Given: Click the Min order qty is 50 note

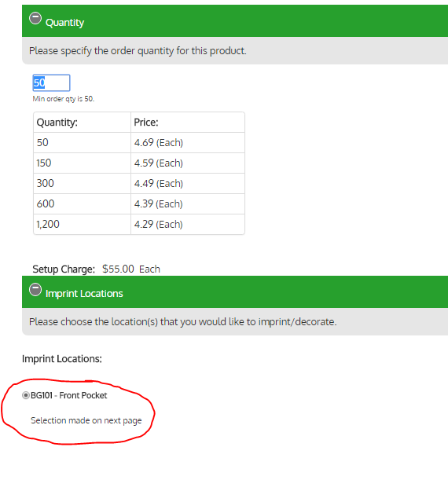Looking at the screenshot, I should (x=64, y=99).
